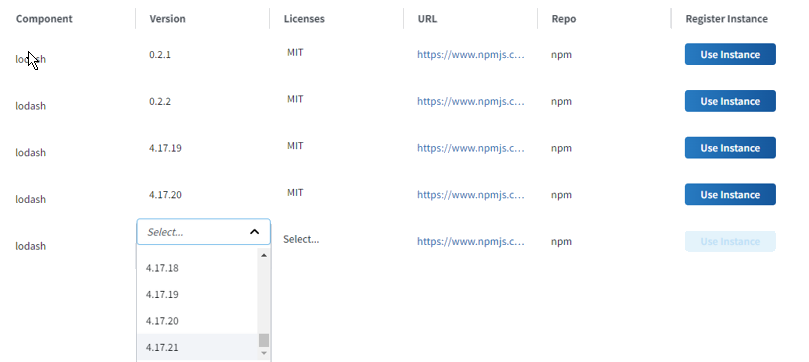Image resolution: width=809 pixels, height=362 pixels.
Task: Click the dropdown scrollbar down arrow
Action: coord(264,353)
